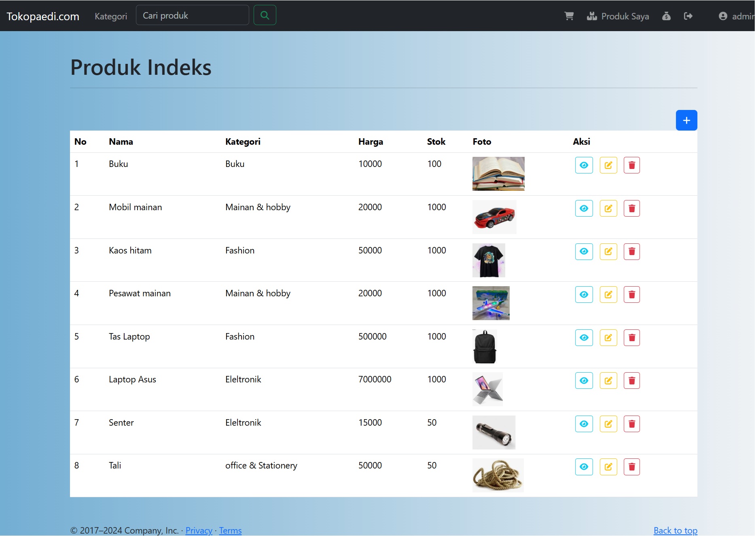Delete the Buku product row
The height and width of the screenshot is (536, 756).
pos(632,165)
